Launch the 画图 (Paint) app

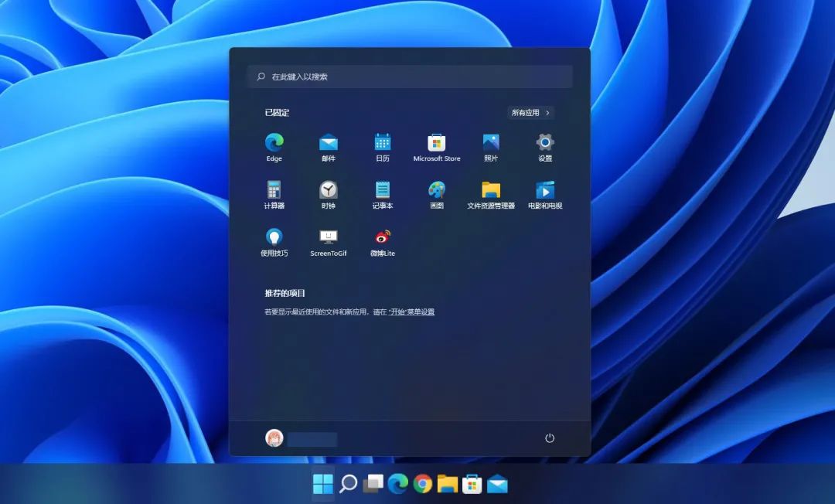pos(437,195)
